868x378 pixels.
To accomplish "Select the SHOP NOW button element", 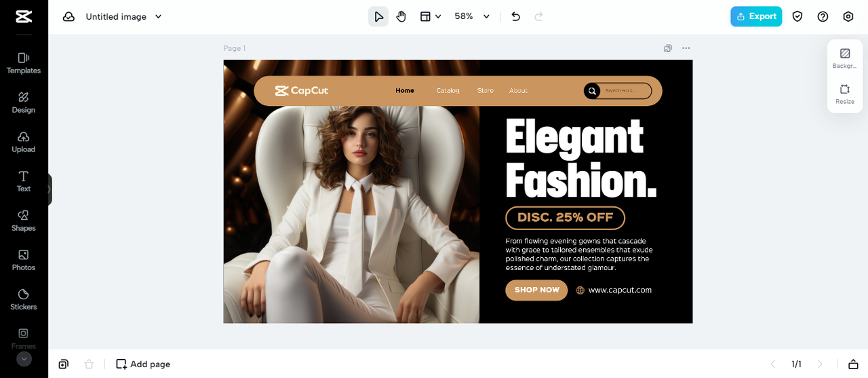I will 536,290.
